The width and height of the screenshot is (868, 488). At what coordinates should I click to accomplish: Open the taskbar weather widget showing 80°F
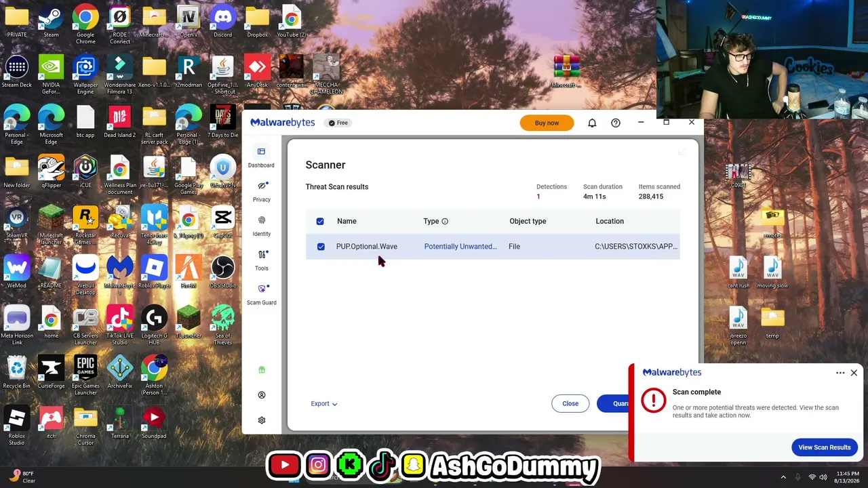tap(22, 477)
